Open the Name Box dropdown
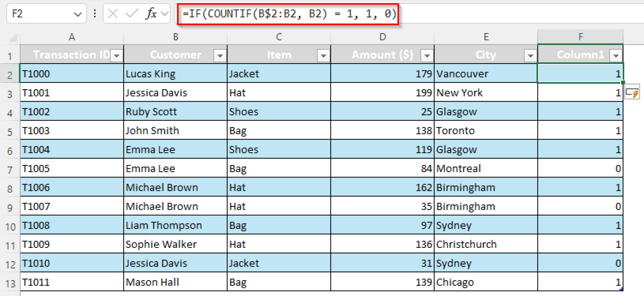The width and height of the screenshot is (644, 296). pos(78,14)
